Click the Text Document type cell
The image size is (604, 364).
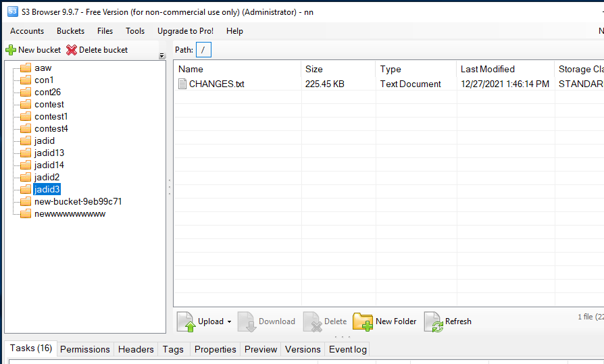click(x=410, y=84)
